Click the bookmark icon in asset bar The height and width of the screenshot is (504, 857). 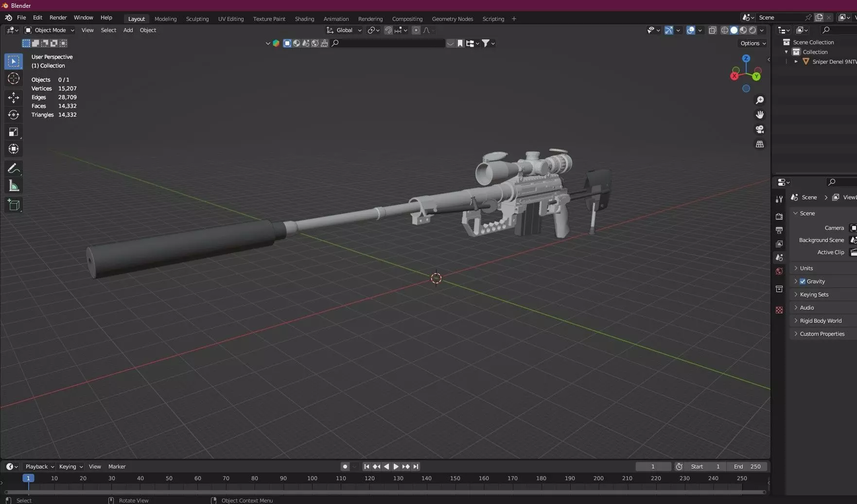pos(460,43)
